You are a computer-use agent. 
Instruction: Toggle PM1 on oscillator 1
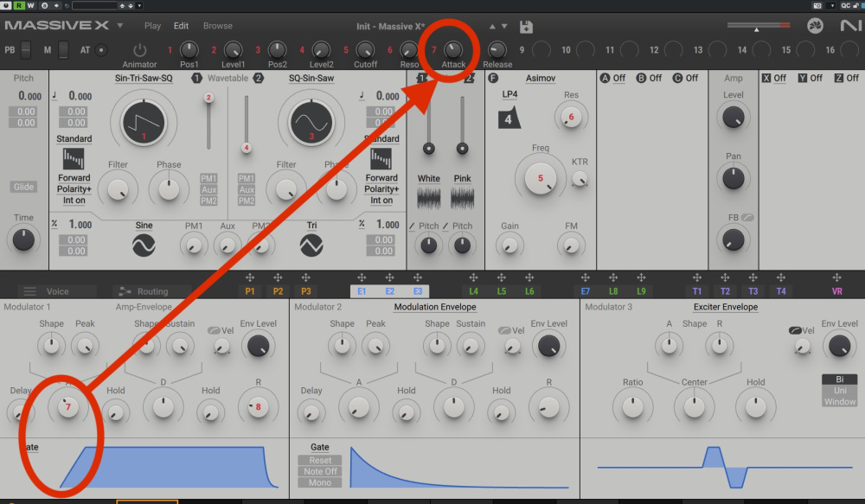[208, 178]
